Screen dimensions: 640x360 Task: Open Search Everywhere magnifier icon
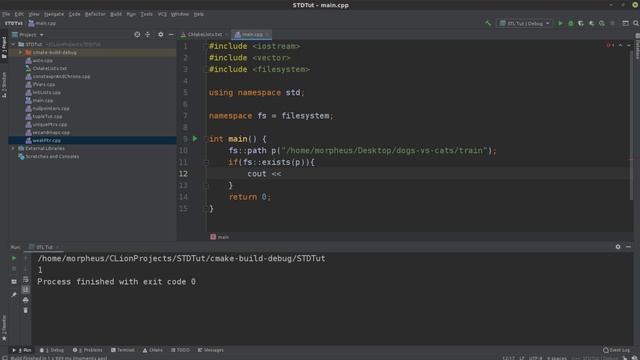pos(636,23)
